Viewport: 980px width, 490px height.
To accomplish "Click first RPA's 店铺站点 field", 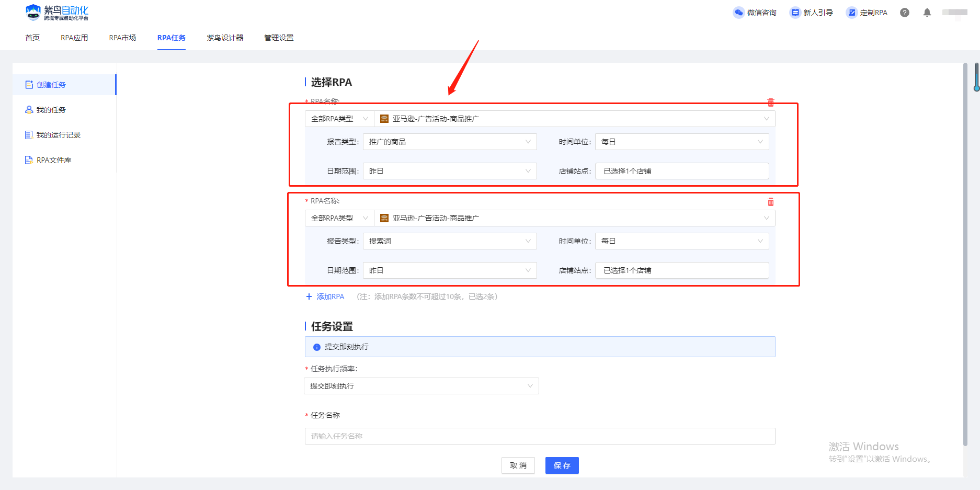I will pyautogui.click(x=682, y=171).
